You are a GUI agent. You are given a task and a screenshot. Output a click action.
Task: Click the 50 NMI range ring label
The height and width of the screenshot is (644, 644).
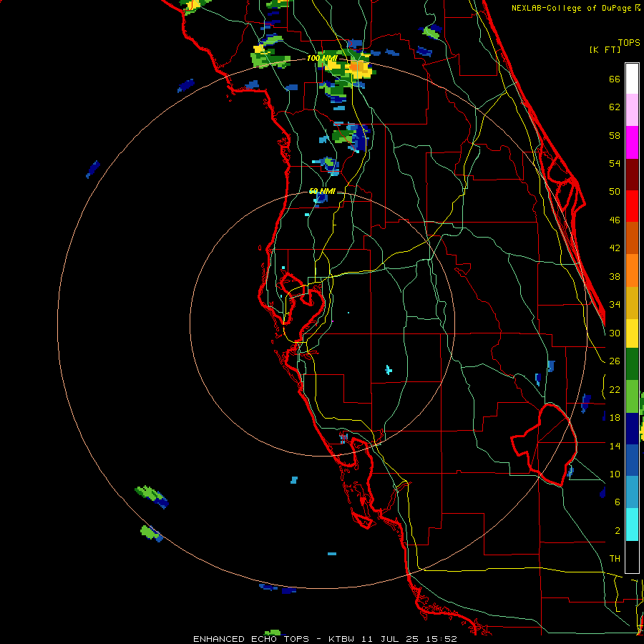click(322, 191)
